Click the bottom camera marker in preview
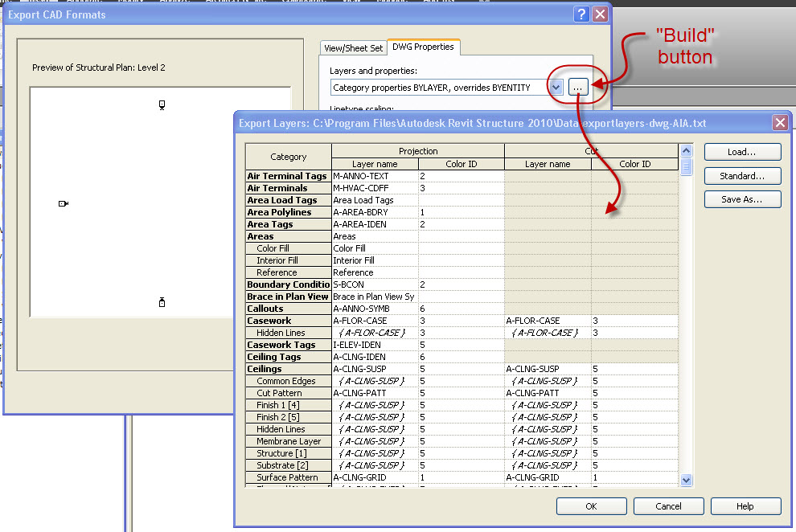 click(x=162, y=302)
